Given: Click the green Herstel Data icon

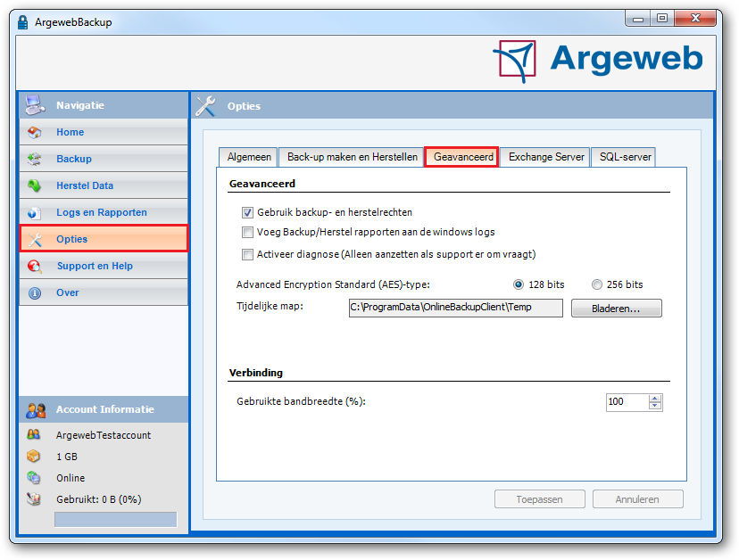Looking at the screenshot, I should [x=35, y=185].
